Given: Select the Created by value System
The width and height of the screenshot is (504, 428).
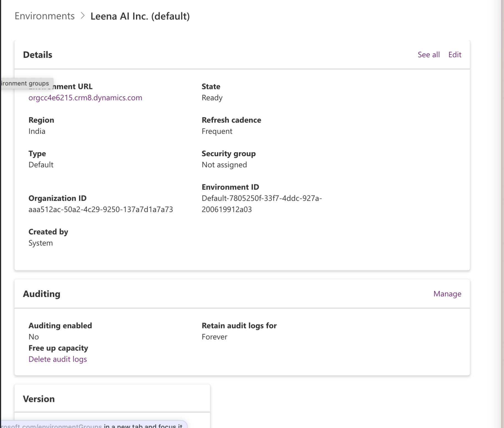Looking at the screenshot, I should coord(41,243).
